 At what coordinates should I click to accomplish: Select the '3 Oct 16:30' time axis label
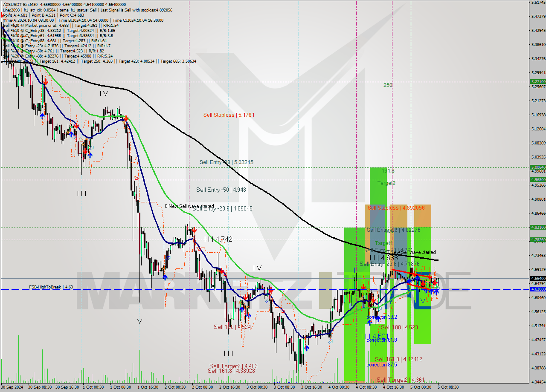point(311,387)
